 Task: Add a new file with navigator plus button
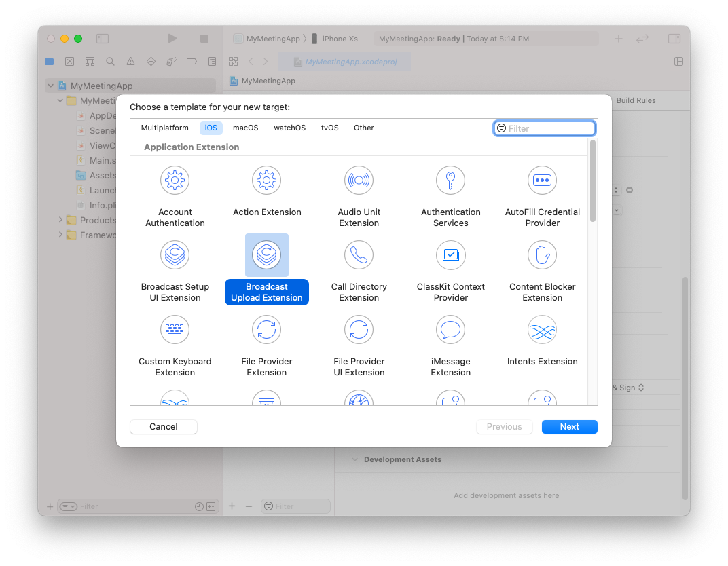point(50,506)
